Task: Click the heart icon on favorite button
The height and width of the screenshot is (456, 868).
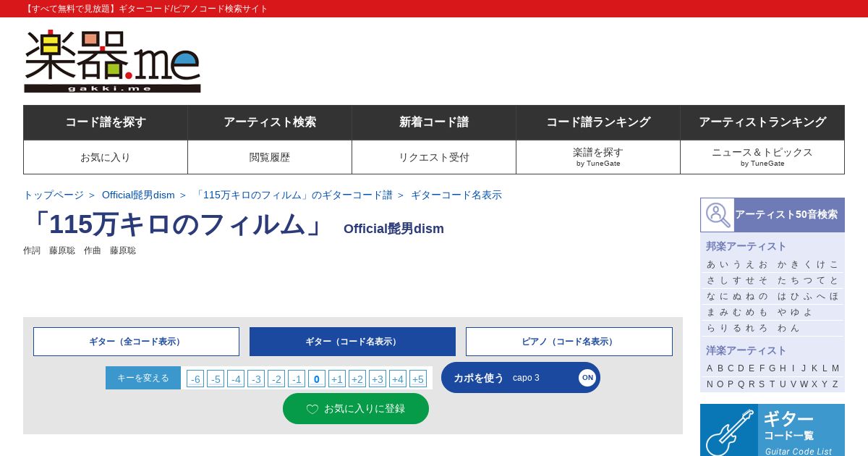Action: (x=312, y=409)
